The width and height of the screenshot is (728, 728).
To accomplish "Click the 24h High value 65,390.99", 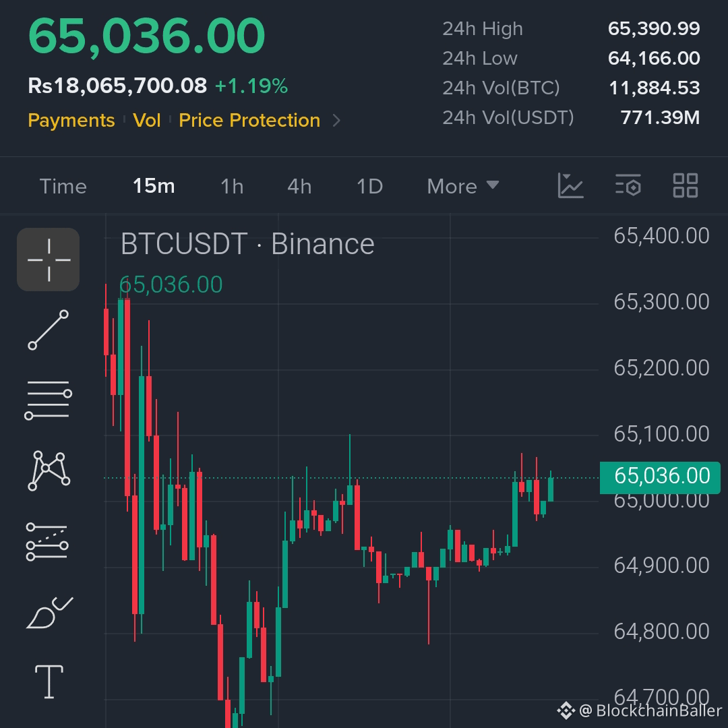I will [x=654, y=29].
